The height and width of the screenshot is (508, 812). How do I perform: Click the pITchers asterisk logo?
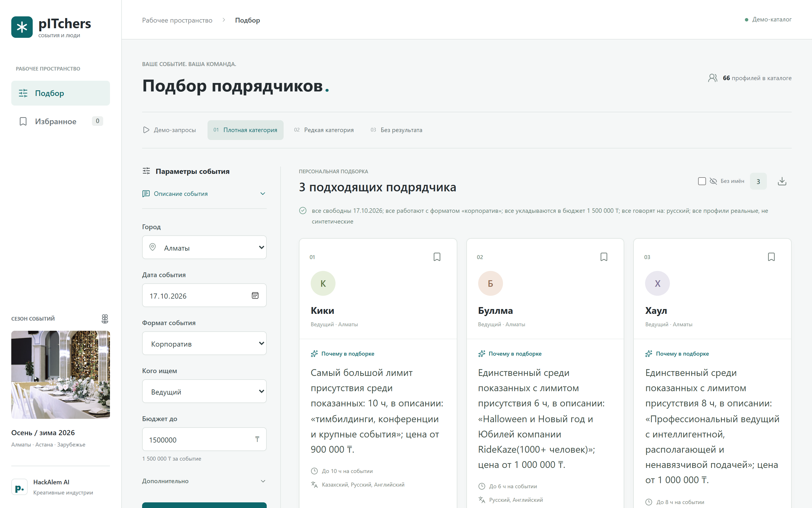point(22,27)
